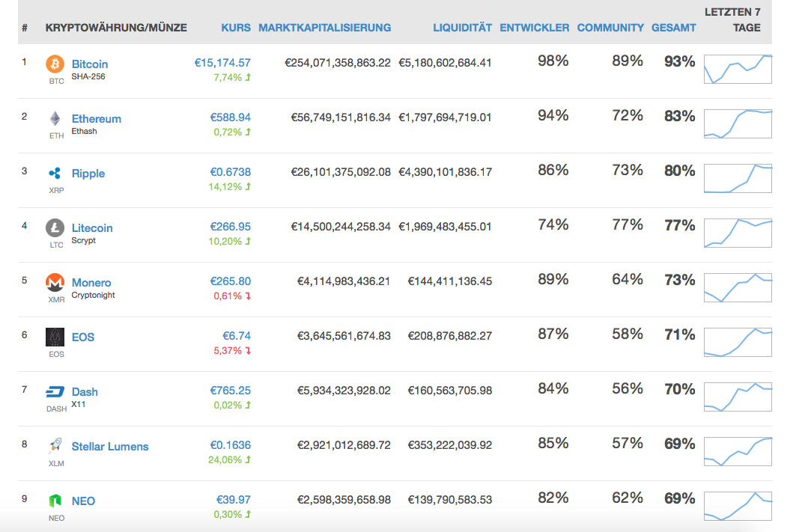Select Stellar Lumens liquidity €353,222,039.92
Image resolution: width=808 pixels, height=532 pixels.
coord(450,445)
